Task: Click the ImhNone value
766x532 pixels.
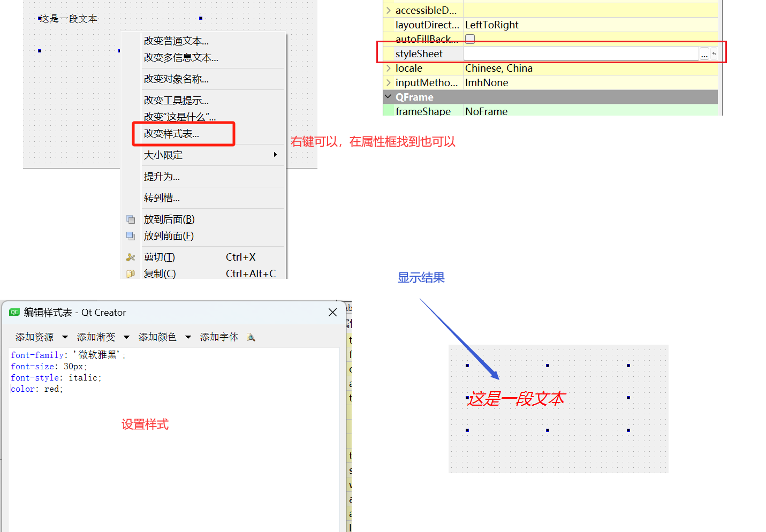Action: [x=486, y=82]
